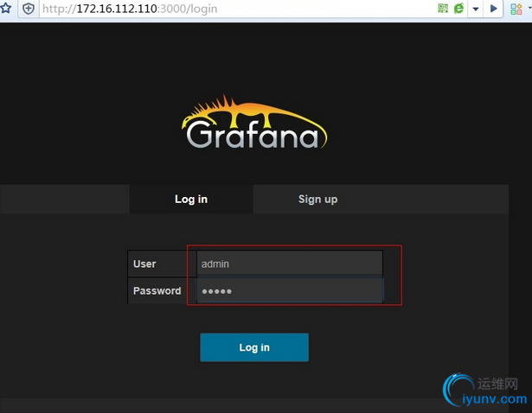Viewport: 532px width, 413px height.
Task: Expand the address bar dropdown arrow
Action: (x=476, y=10)
